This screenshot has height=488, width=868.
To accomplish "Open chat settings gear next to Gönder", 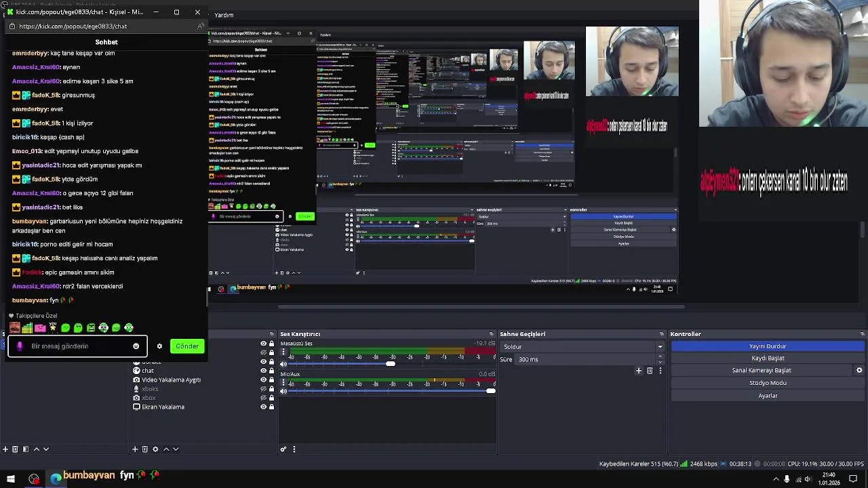I will (x=159, y=346).
